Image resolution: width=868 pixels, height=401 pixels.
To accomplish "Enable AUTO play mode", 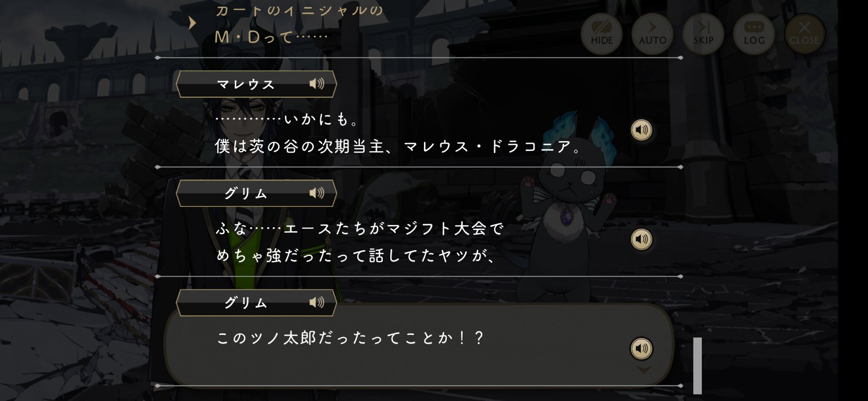I will (x=652, y=33).
